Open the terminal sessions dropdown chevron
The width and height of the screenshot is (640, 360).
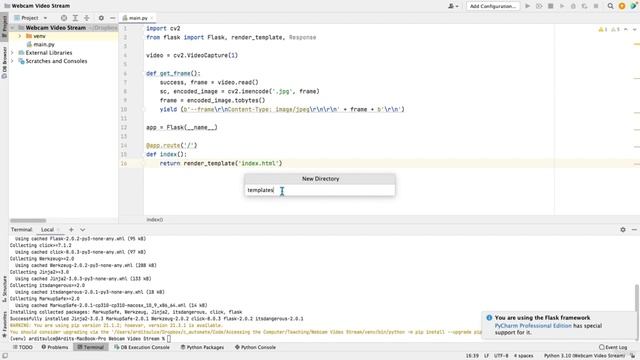82,230
